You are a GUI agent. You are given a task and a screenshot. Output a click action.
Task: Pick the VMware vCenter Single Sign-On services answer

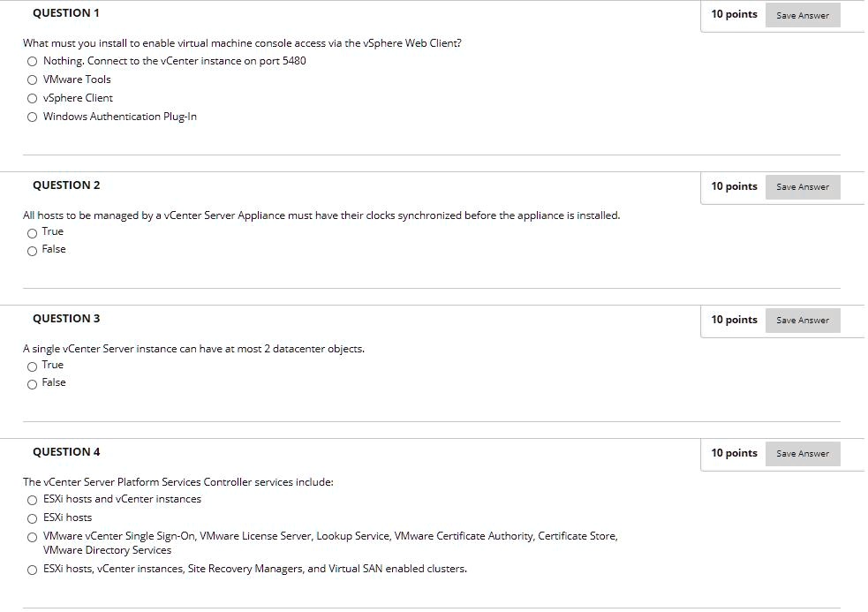(32, 537)
